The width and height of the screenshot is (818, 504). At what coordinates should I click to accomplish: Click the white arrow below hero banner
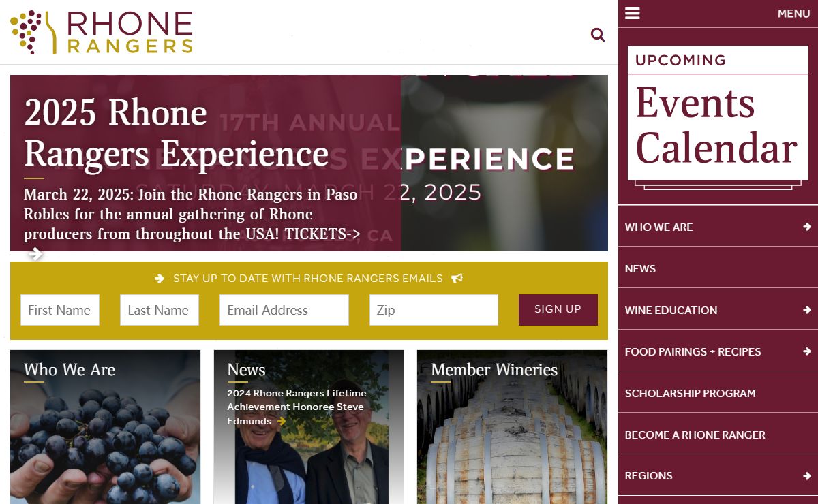pos(35,255)
